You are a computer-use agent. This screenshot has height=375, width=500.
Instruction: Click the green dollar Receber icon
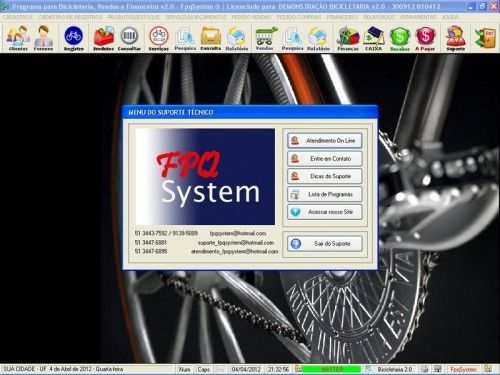click(400, 38)
